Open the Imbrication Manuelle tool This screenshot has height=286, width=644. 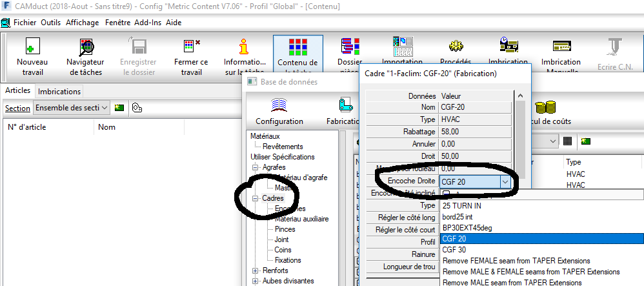(561, 46)
